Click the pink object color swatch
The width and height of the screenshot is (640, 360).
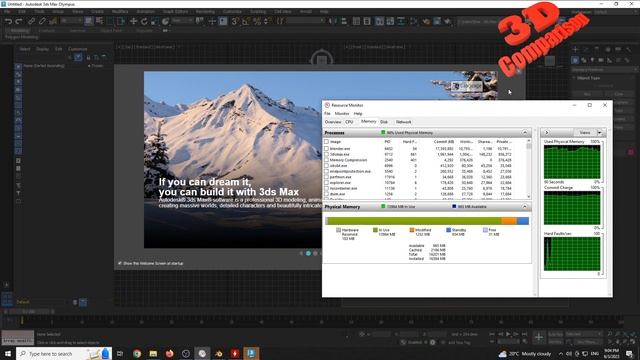point(631,152)
